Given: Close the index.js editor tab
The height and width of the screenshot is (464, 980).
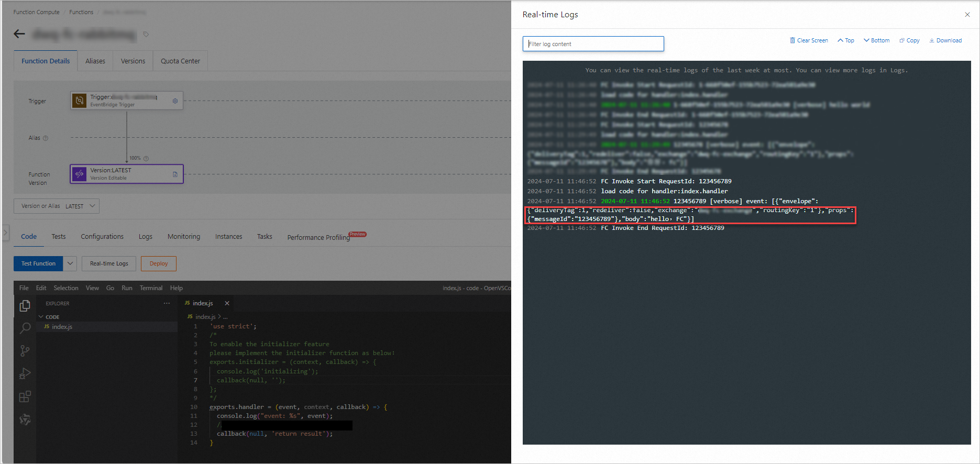Looking at the screenshot, I should click(227, 303).
